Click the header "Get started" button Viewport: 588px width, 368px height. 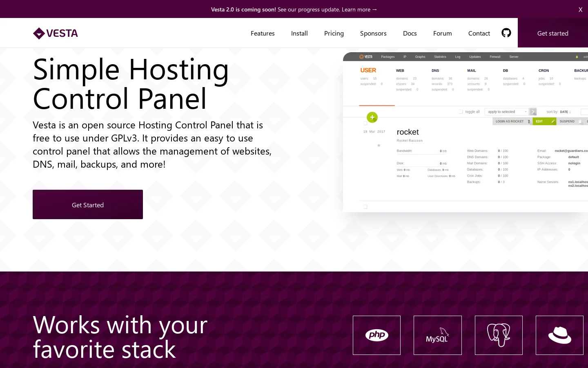pyautogui.click(x=553, y=33)
